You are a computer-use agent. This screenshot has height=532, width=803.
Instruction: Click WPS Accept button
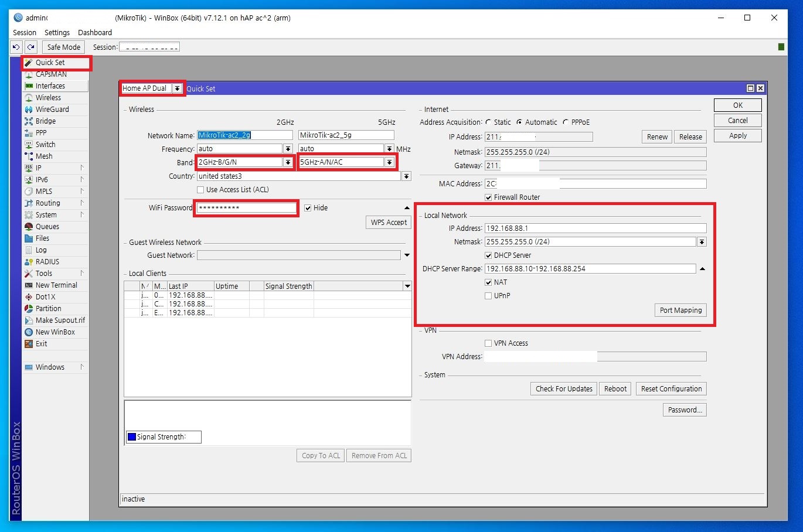point(389,223)
